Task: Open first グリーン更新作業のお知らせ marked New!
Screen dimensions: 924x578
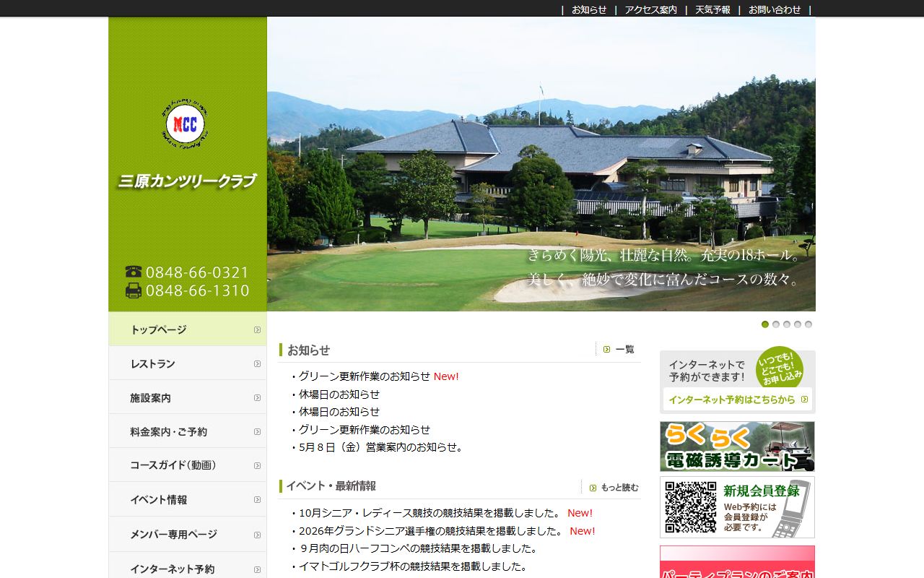Action: [365, 376]
